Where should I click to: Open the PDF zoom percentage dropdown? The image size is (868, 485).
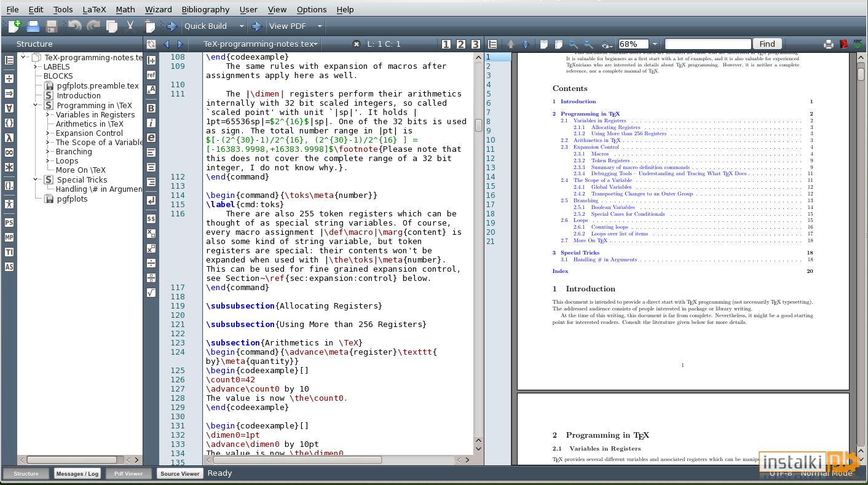(x=655, y=44)
